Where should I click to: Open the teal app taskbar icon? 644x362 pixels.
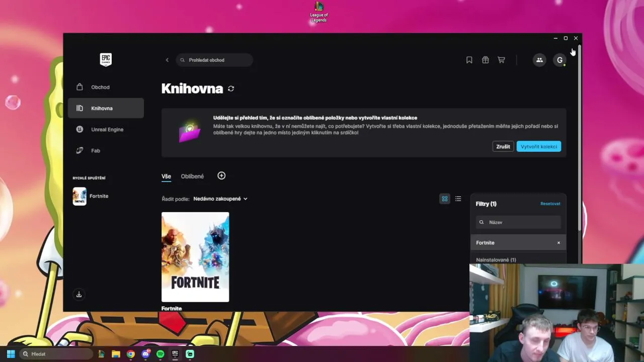coord(190,354)
